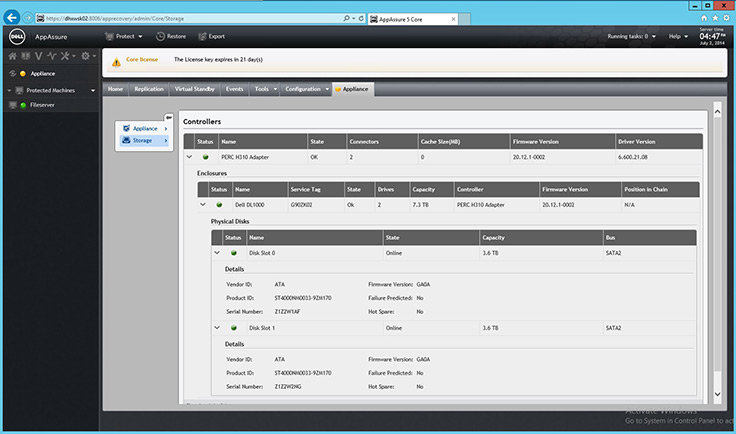Click the Fileserver machine icon
Screen dimensions: 736x434
tap(13, 105)
